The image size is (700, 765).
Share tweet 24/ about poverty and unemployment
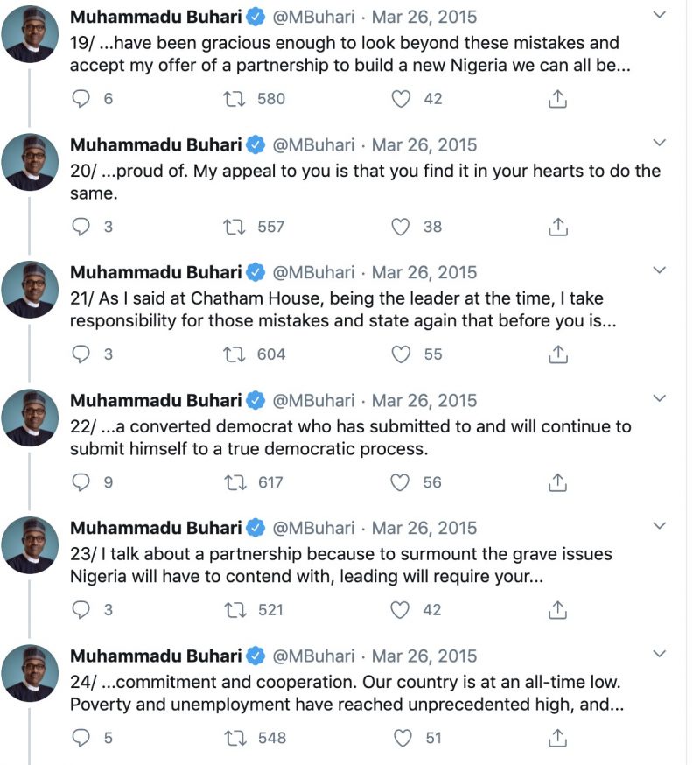[x=557, y=738]
